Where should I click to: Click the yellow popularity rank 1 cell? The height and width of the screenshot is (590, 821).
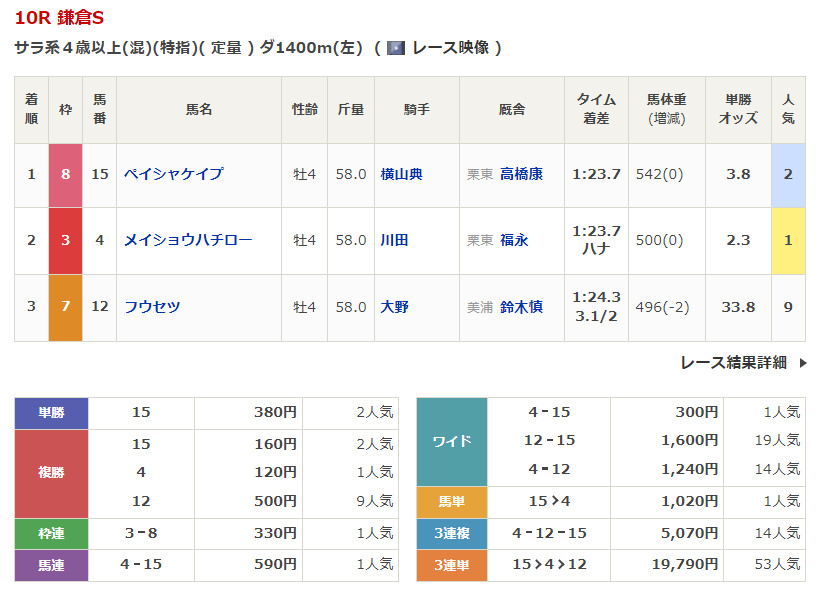click(x=788, y=240)
